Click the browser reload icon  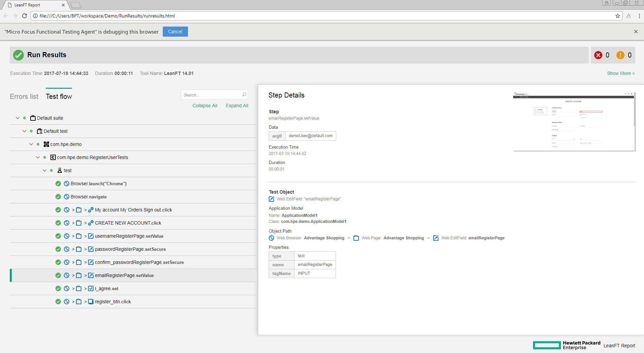pyautogui.click(x=25, y=16)
